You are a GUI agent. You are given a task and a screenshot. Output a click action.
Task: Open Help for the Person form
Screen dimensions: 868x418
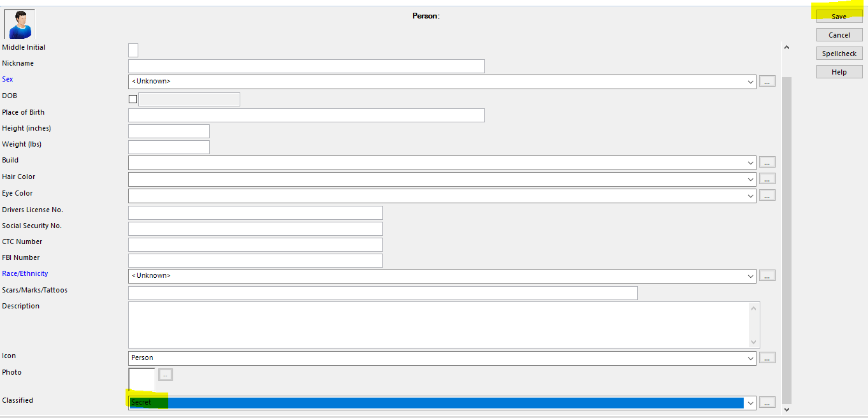coord(839,71)
